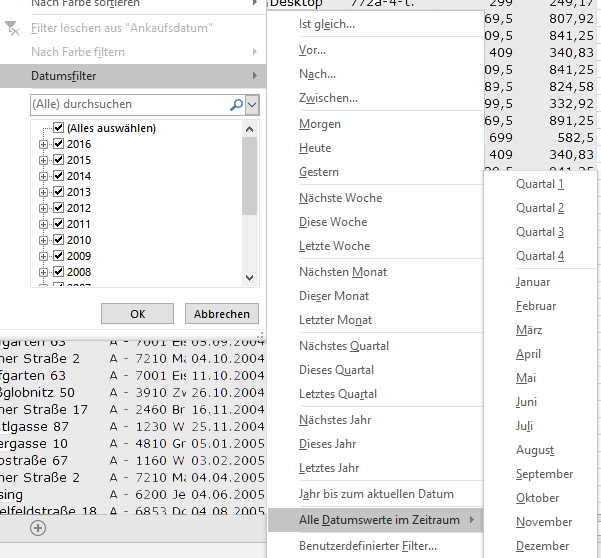Click the magnifier icon in the search box
Screen dimensions: 601x558
(236, 104)
